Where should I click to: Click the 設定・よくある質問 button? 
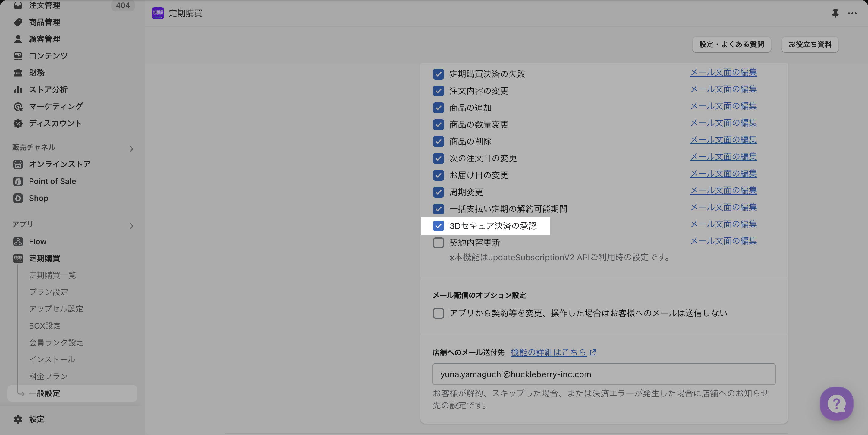point(731,45)
